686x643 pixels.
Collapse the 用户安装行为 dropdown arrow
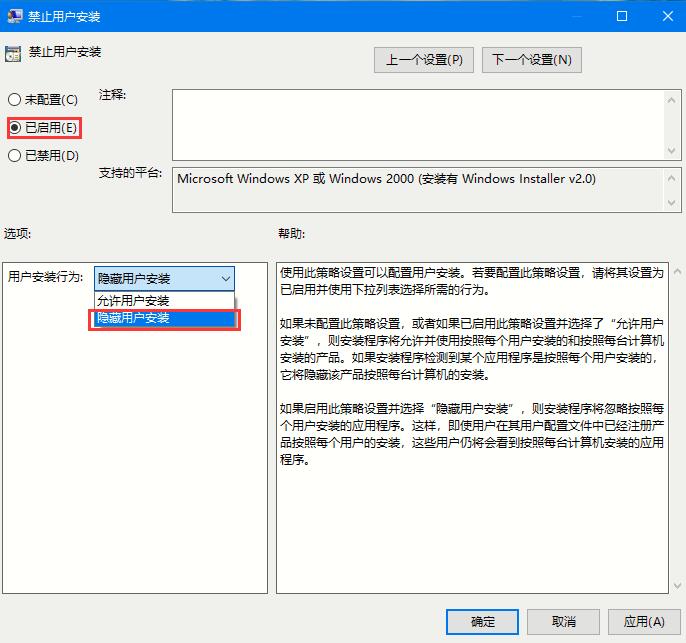pyautogui.click(x=225, y=278)
